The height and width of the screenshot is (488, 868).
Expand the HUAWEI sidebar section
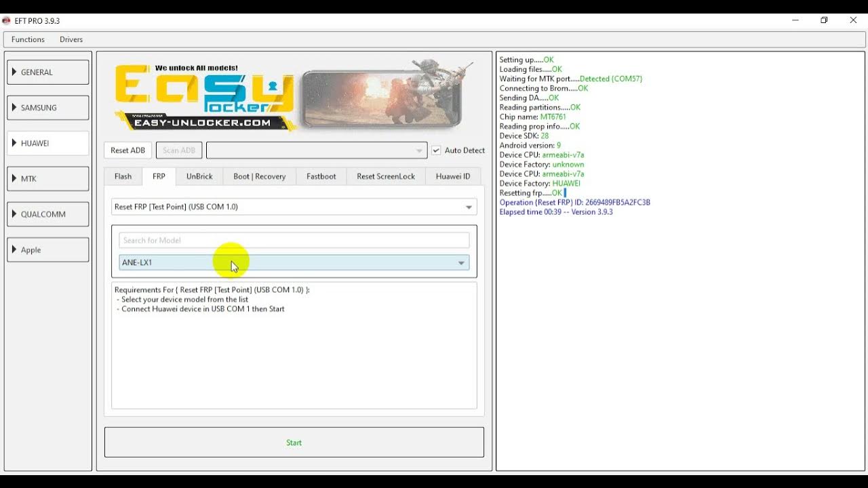47,143
